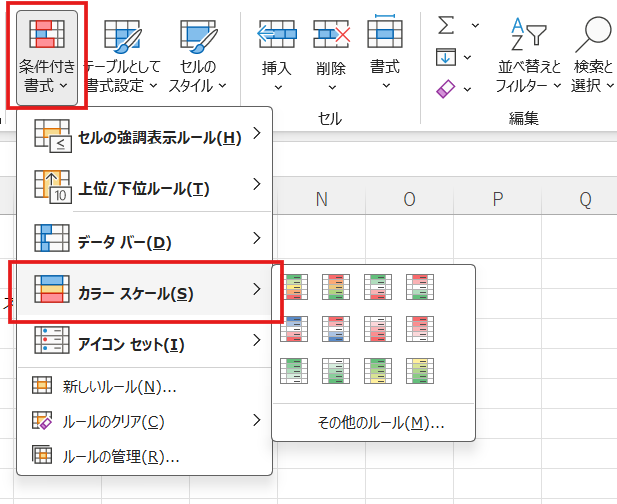Screen dimensions: 617x504
Task: Open アイコン セット submenu
Action: click(145, 344)
